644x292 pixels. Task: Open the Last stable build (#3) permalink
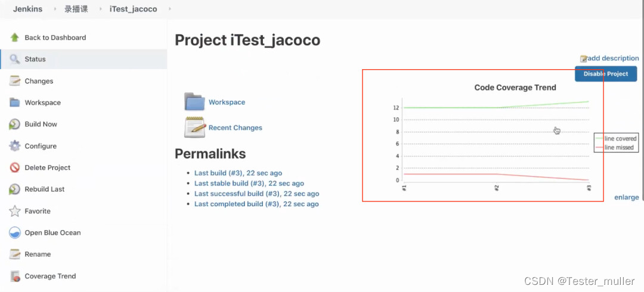click(x=249, y=183)
